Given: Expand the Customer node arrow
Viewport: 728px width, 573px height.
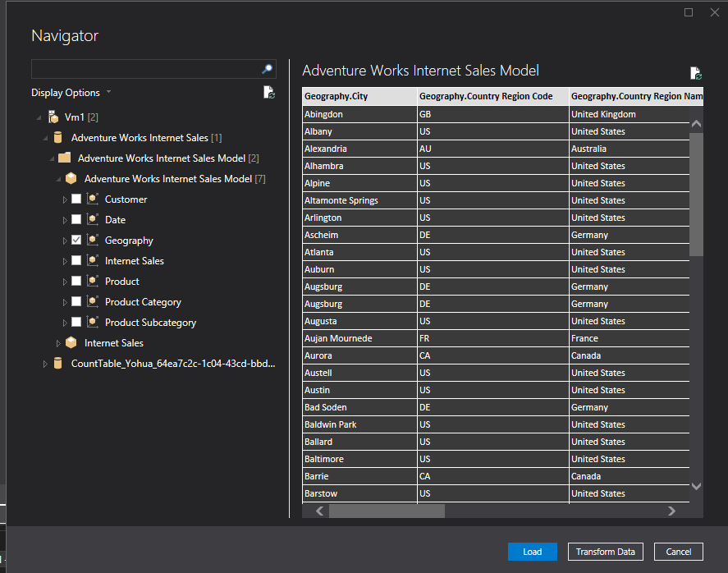Looking at the screenshot, I should click(65, 199).
